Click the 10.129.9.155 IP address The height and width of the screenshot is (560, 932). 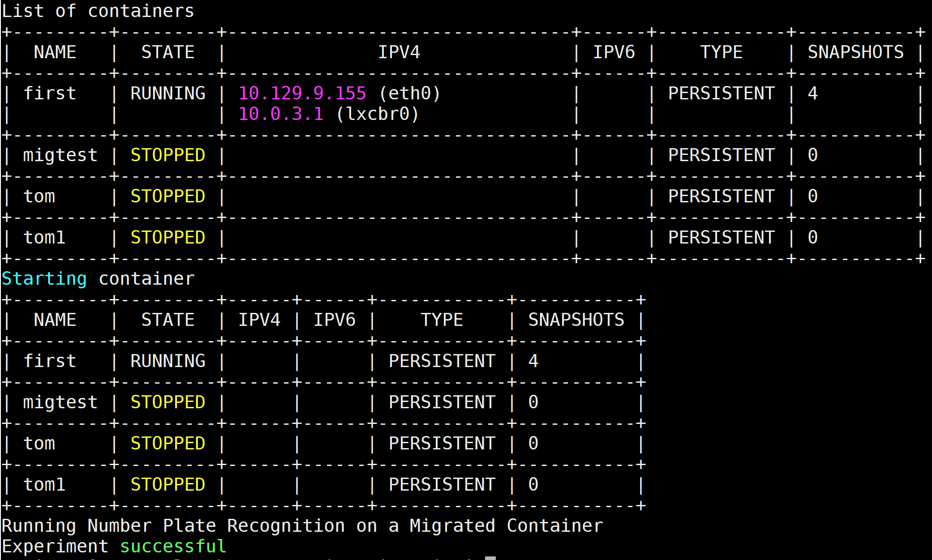pyautogui.click(x=302, y=94)
